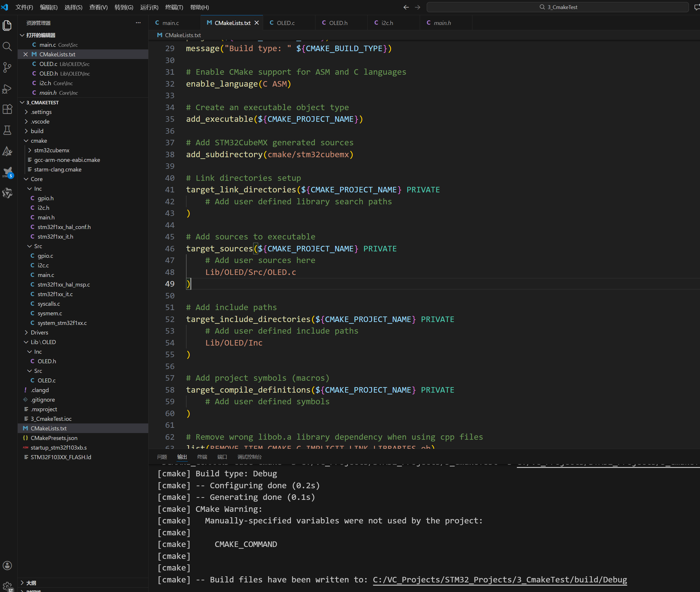This screenshot has width=700, height=592.
Task: Open the Source Control view
Action: pyautogui.click(x=7, y=67)
